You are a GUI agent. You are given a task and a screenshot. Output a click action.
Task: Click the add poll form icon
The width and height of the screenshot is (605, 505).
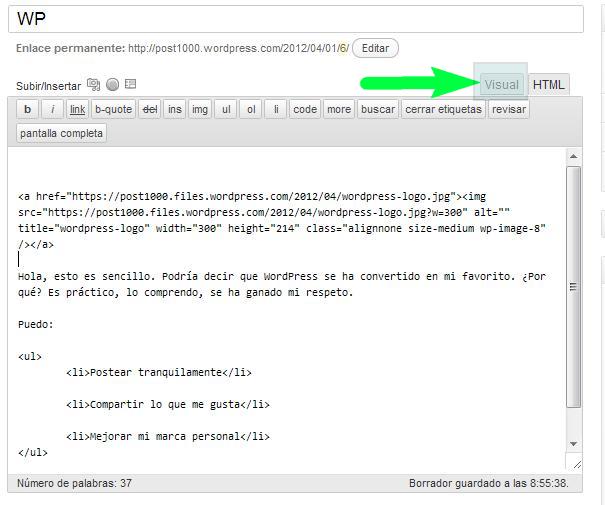[130, 85]
